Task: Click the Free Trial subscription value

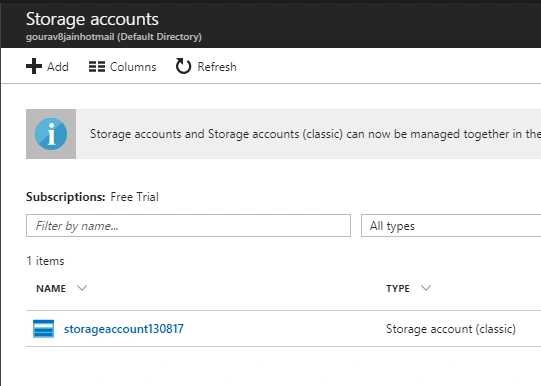Action: (135, 197)
